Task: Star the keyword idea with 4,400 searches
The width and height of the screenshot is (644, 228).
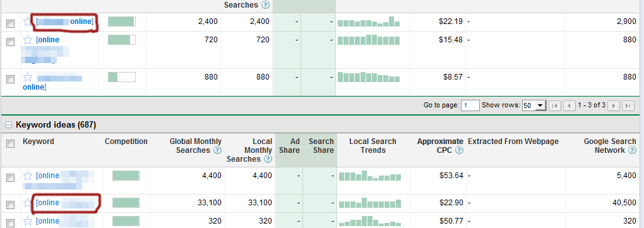Action: tap(28, 176)
